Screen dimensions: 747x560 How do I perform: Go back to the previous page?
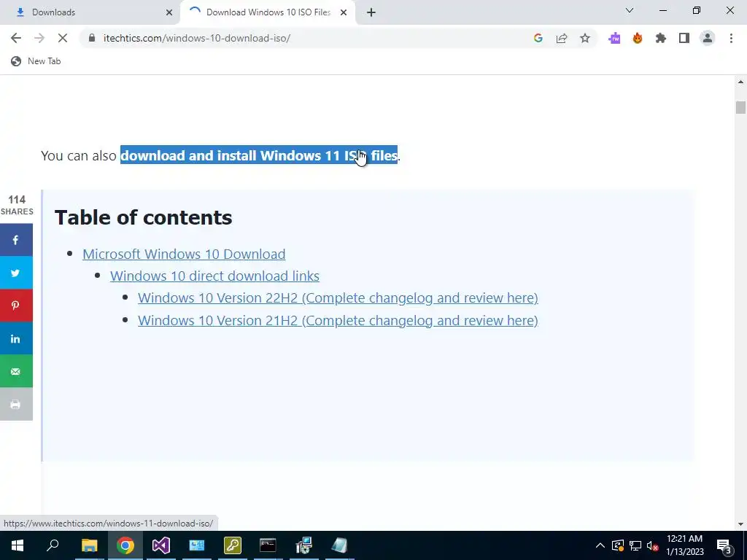pyautogui.click(x=16, y=38)
